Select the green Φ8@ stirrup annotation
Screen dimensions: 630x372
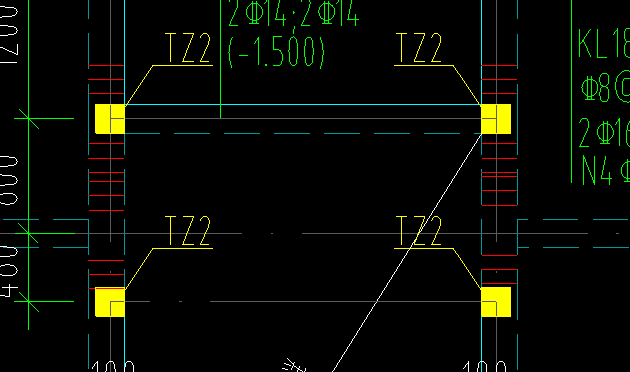605,88
